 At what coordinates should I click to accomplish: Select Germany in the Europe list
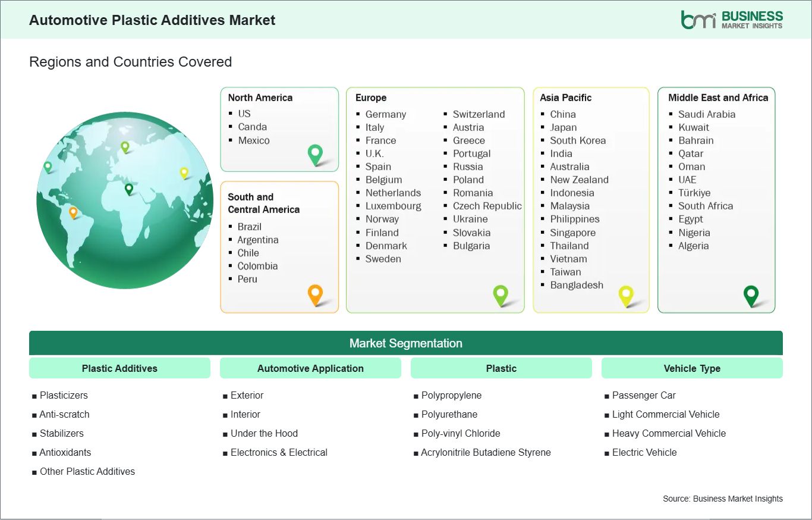point(385,114)
